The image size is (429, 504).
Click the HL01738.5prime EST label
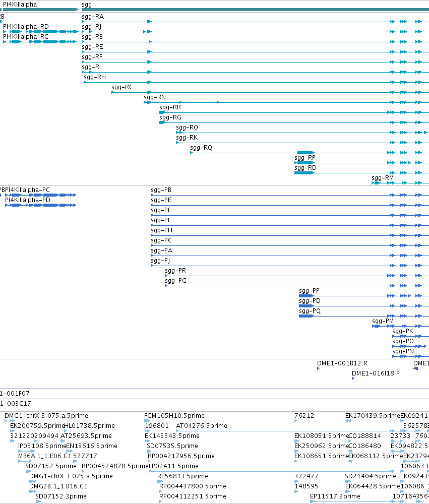[x=89, y=425]
